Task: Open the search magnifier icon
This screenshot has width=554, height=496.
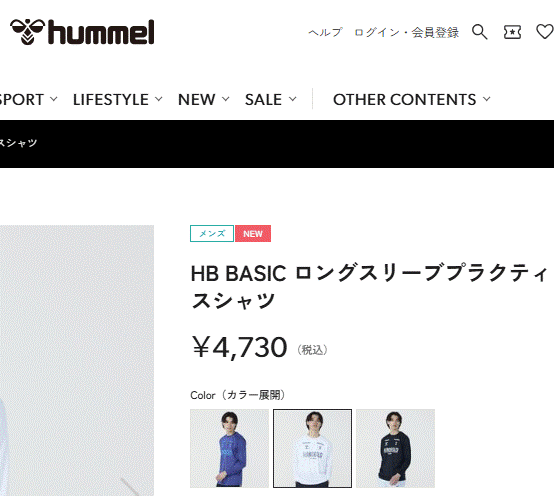Action: coord(480,32)
